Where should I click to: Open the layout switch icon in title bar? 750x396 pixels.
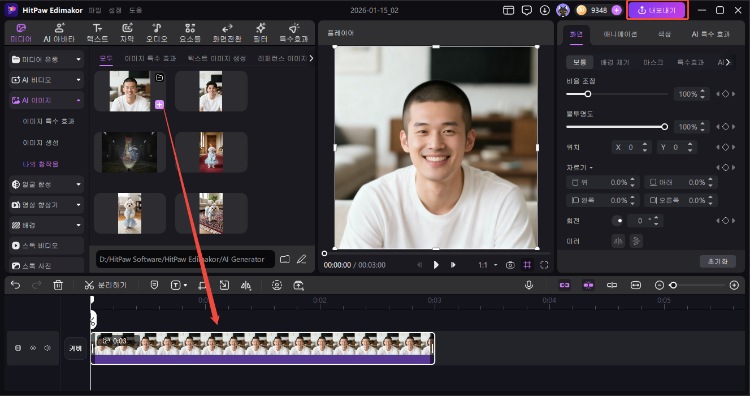point(508,10)
